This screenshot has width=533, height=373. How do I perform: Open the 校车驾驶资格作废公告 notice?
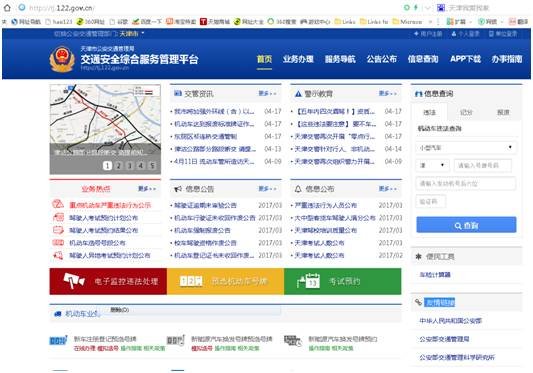click(205, 243)
